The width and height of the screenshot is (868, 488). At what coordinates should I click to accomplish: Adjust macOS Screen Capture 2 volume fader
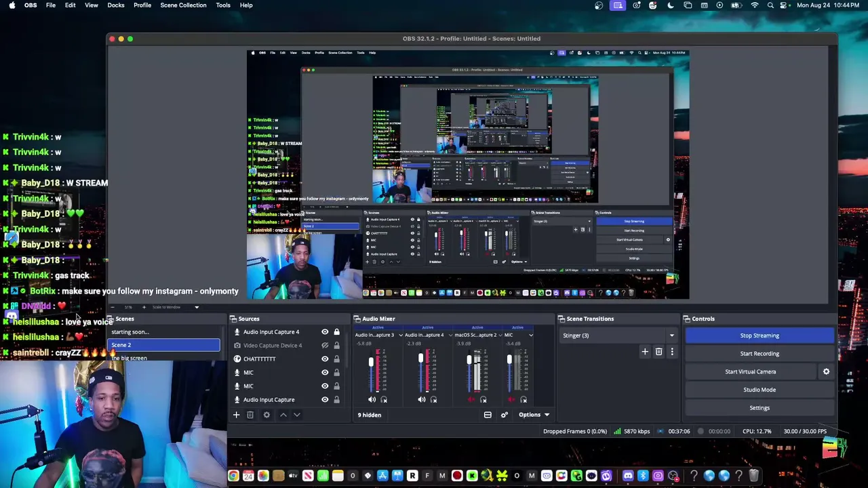(469, 360)
